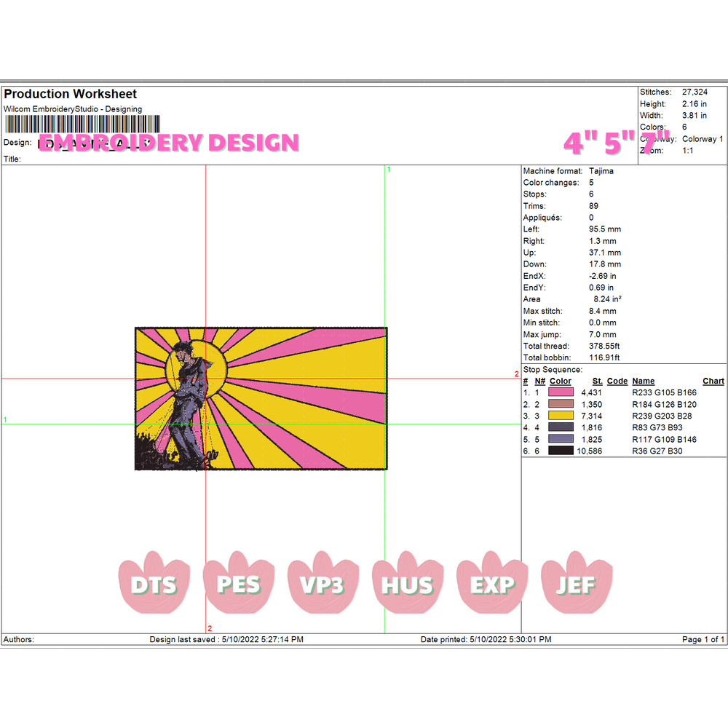Click the yellow thread swatch in row 3
The image size is (728, 728).
pos(561,416)
